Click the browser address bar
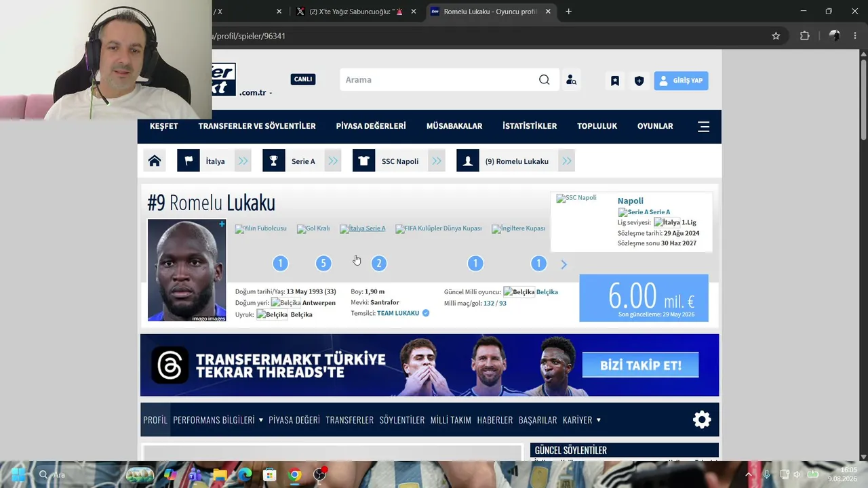This screenshot has height=488, width=868. point(487,36)
